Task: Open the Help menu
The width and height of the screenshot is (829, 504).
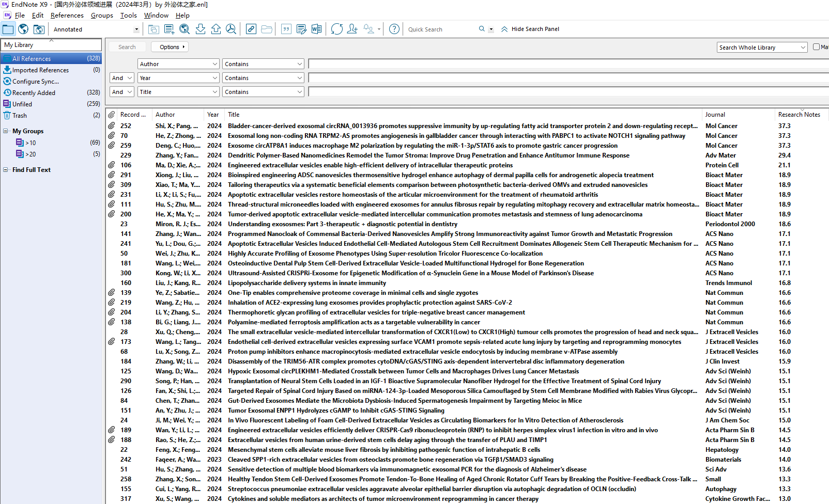Action: (182, 15)
